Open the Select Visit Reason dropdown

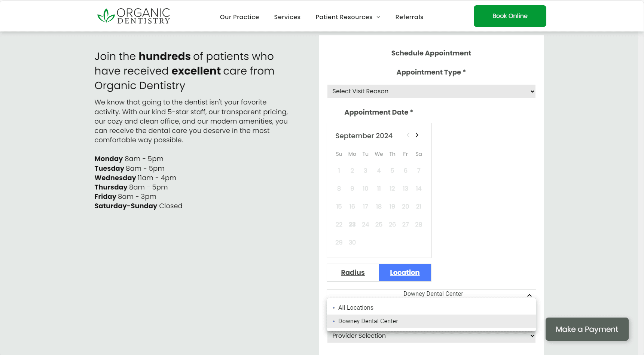pyautogui.click(x=431, y=91)
